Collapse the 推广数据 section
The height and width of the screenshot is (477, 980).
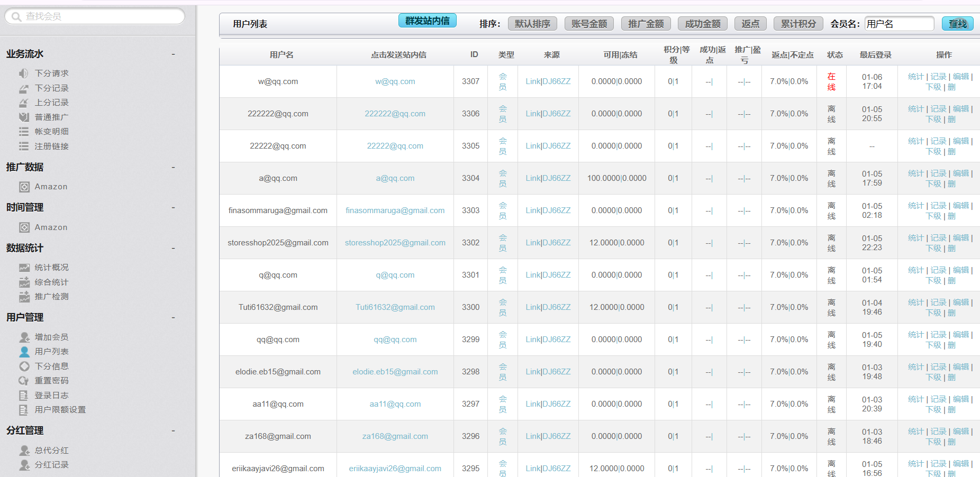173,168
